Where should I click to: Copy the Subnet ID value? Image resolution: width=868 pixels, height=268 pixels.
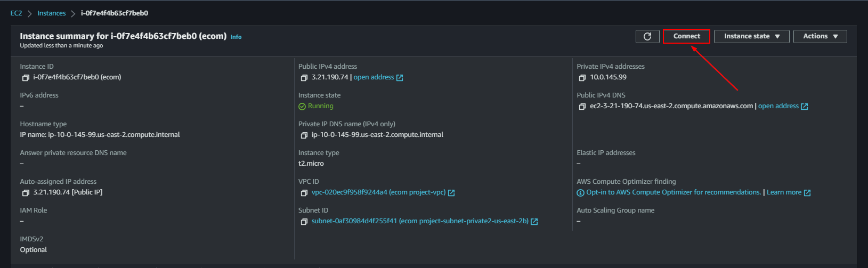304,222
